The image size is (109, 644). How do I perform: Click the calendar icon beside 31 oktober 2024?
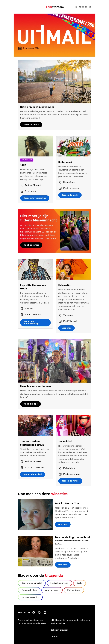point(20,48)
